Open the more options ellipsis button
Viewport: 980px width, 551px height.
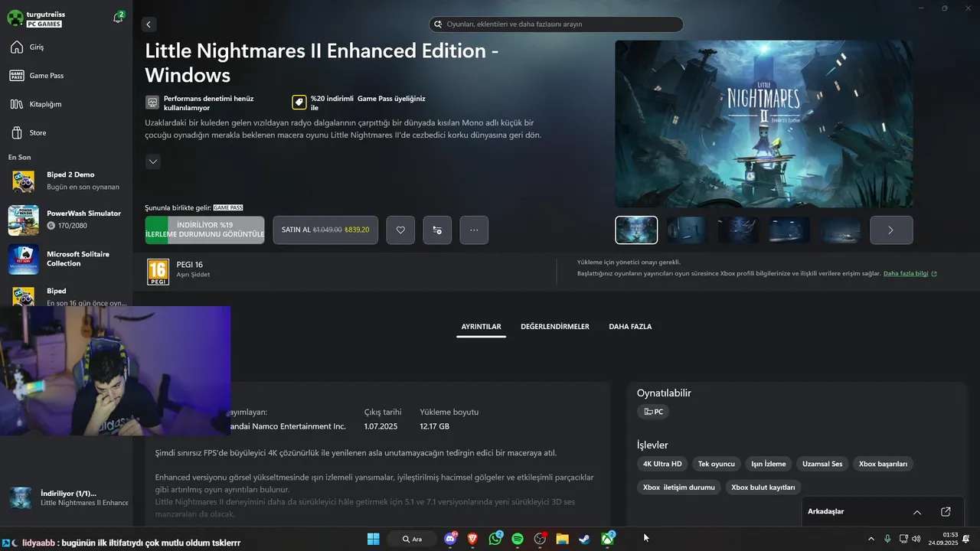pos(474,230)
